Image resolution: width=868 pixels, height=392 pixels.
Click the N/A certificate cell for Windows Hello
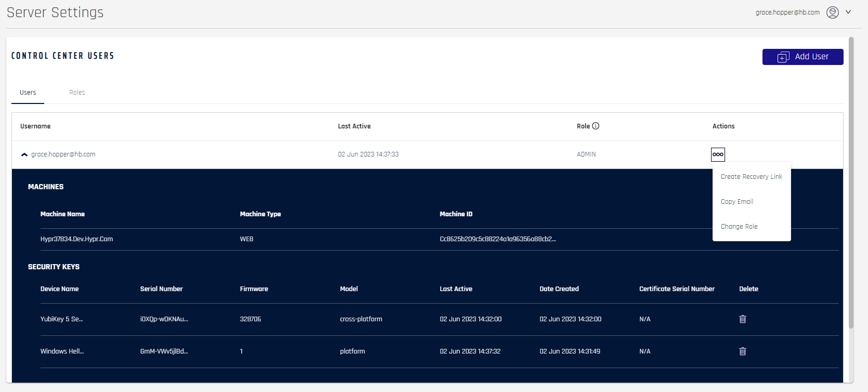(645, 351)
